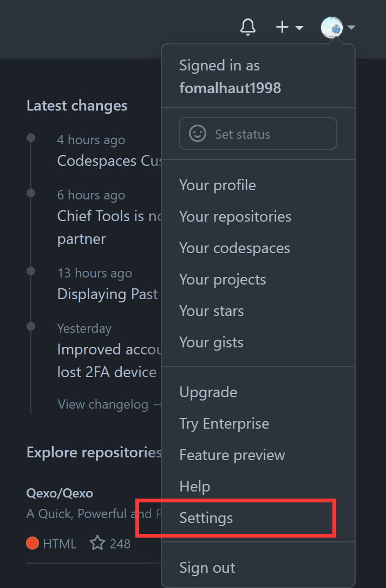Select Try Enterprise option
Viewport: 386px width, 588px height.
pyautogui.click(x=224, y=424)
